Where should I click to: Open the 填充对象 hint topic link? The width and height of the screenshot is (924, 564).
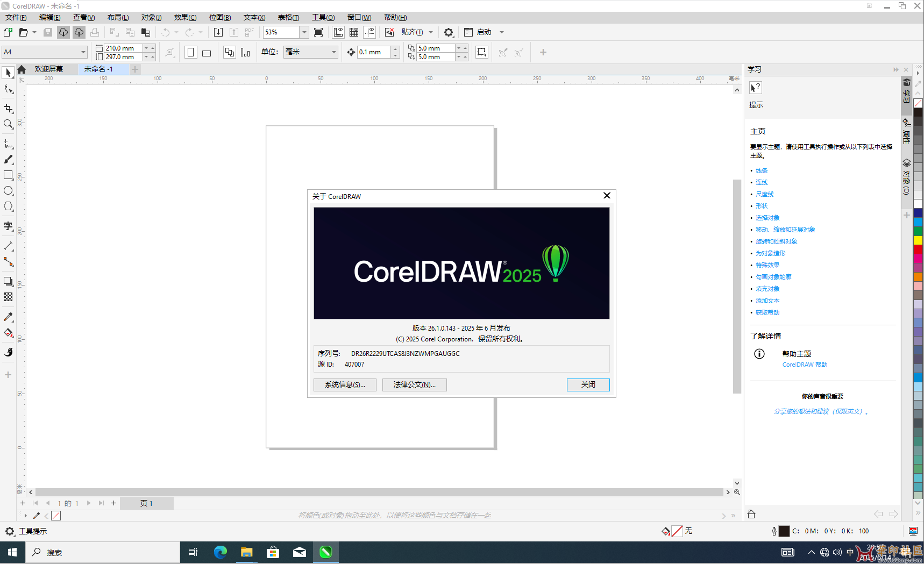[767, 289]
